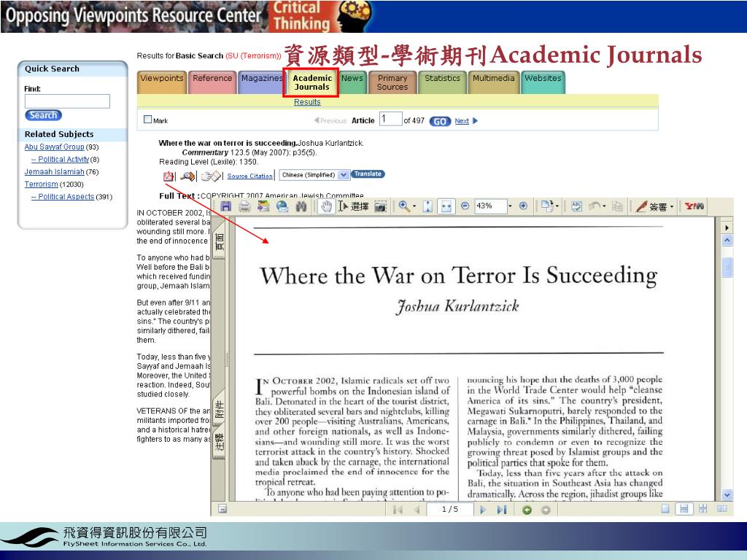Zoom out with the minus button
This screenshot has width=747, height=560.
(465, 206)
